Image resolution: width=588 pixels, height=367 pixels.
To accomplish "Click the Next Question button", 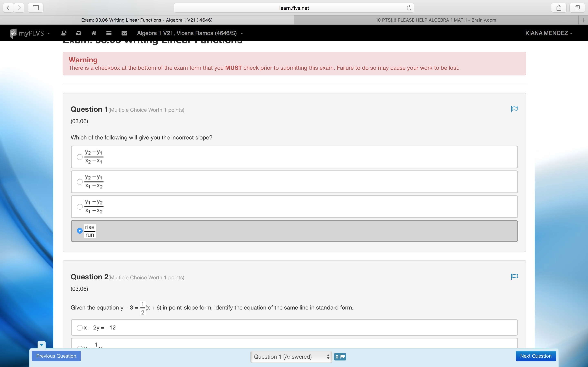I will pyautogui.click(x=536, y=356).
